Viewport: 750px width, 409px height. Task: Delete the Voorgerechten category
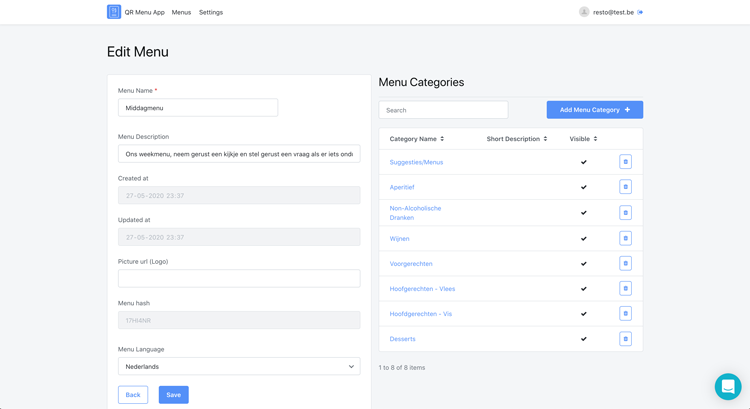(625, 264)
